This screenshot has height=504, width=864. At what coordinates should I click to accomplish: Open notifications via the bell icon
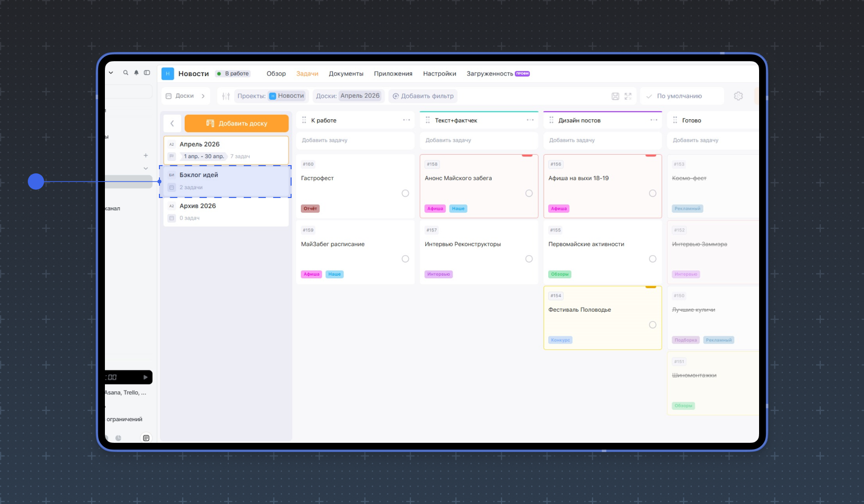click(136, 73)
